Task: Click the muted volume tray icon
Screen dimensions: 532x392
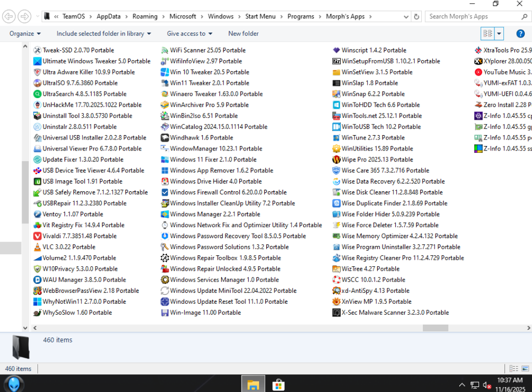Action: pyautogui.click(x=487, y=385)
